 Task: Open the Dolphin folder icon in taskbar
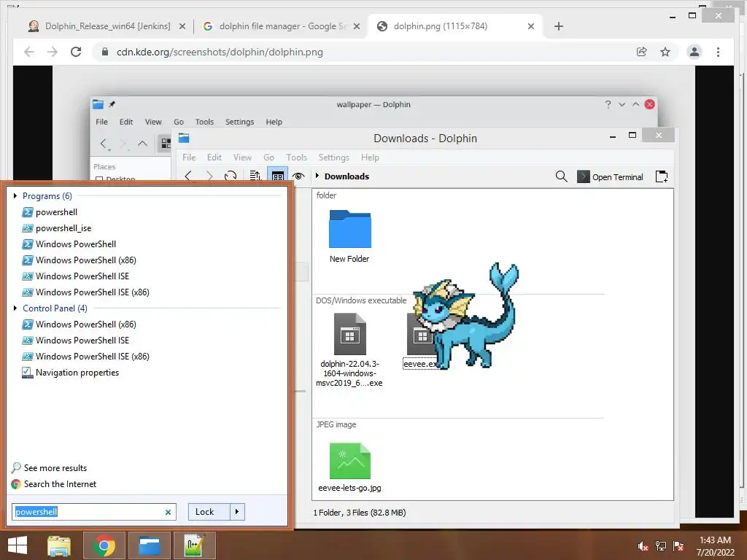tap(149, 545)
